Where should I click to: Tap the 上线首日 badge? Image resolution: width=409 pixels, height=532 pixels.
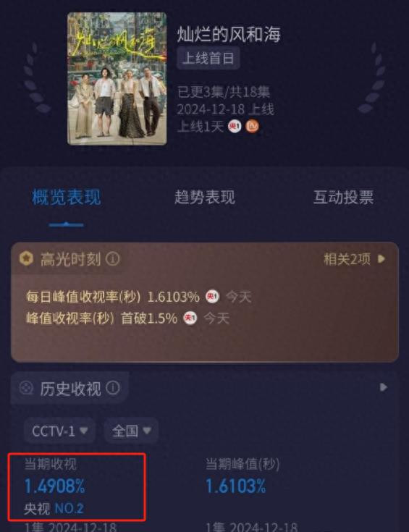[x=208, y=58]
